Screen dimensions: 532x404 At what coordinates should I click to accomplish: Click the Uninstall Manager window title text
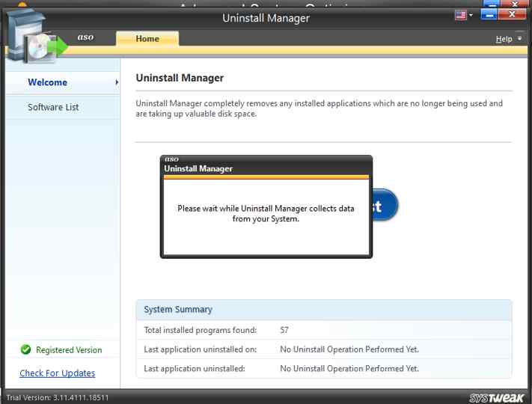coord(266,18)
